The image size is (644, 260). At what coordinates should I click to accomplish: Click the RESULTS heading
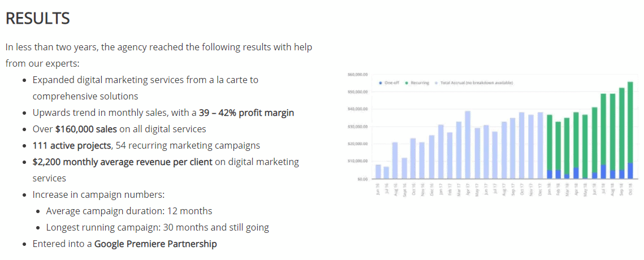(x=37, y=19)
